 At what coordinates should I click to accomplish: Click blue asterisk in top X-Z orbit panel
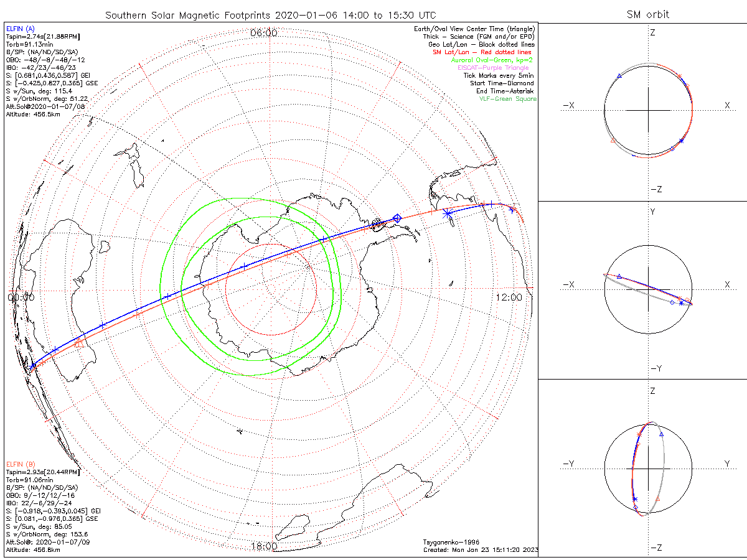click(x=681, y=141)
